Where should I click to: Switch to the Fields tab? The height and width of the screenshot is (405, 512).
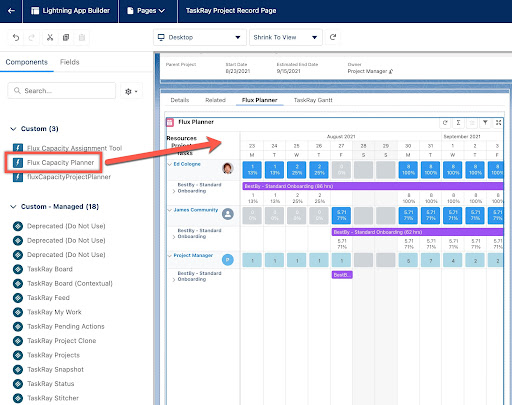(70, 62)
